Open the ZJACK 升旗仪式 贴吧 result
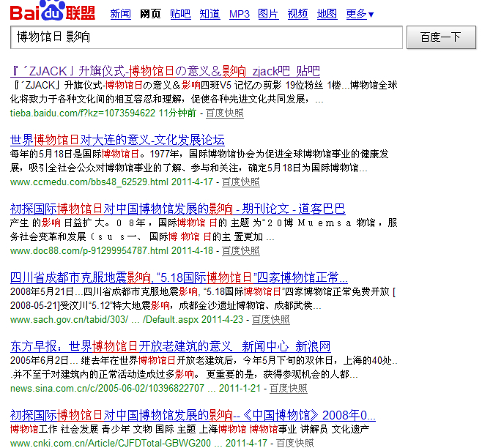482x448 pixels. (165, 71)
